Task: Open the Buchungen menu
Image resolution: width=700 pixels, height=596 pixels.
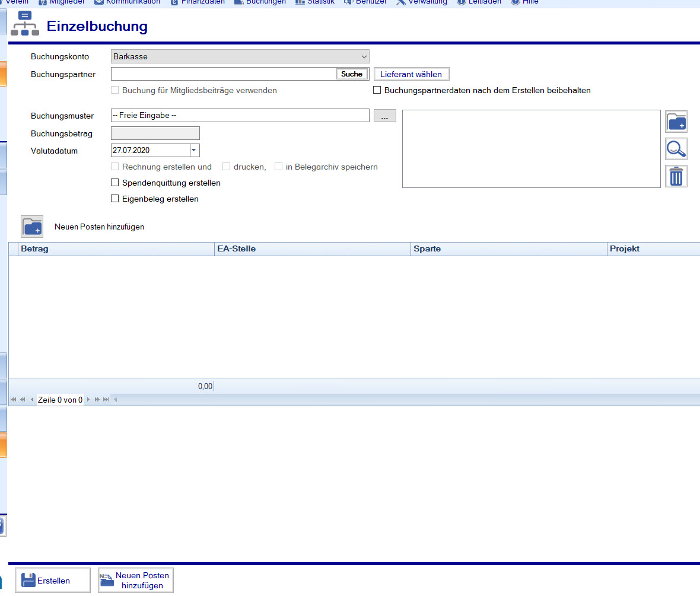Action: pyautogui.click(x=259, y=2)
